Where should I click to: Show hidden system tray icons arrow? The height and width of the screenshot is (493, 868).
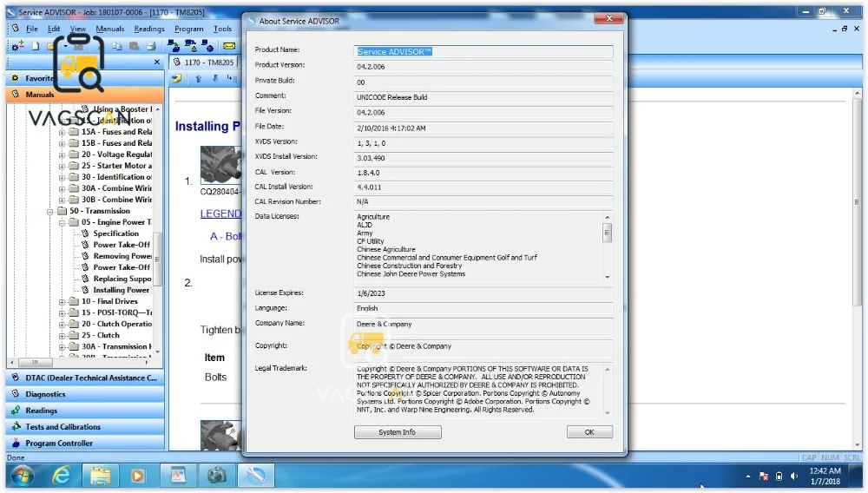[x=748, y=476]
